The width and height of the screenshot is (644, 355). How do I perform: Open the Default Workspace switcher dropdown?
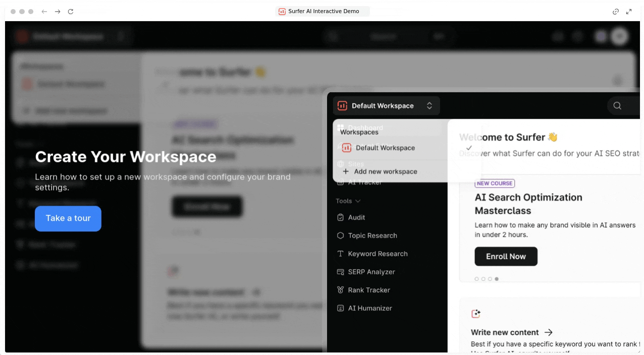[386, 106]
